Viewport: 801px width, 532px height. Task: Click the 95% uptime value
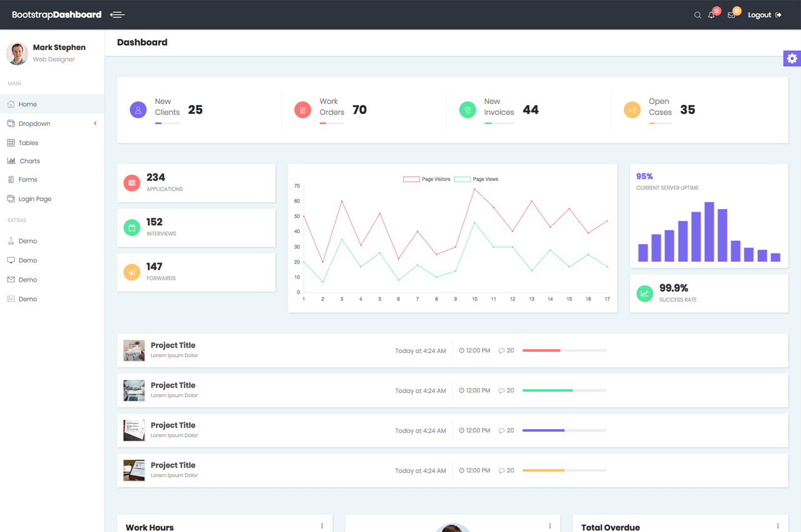(645, 176)
